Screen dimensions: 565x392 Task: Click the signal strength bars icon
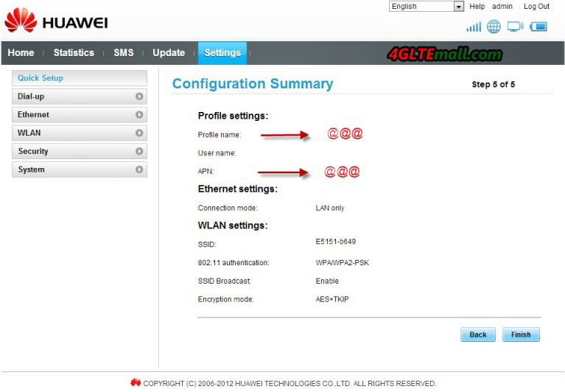point(473,27)
